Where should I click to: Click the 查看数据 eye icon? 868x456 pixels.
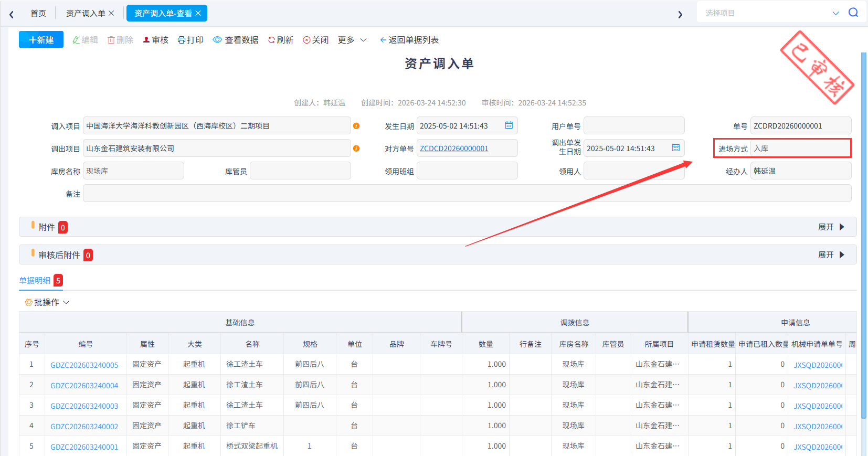(217, 40)
